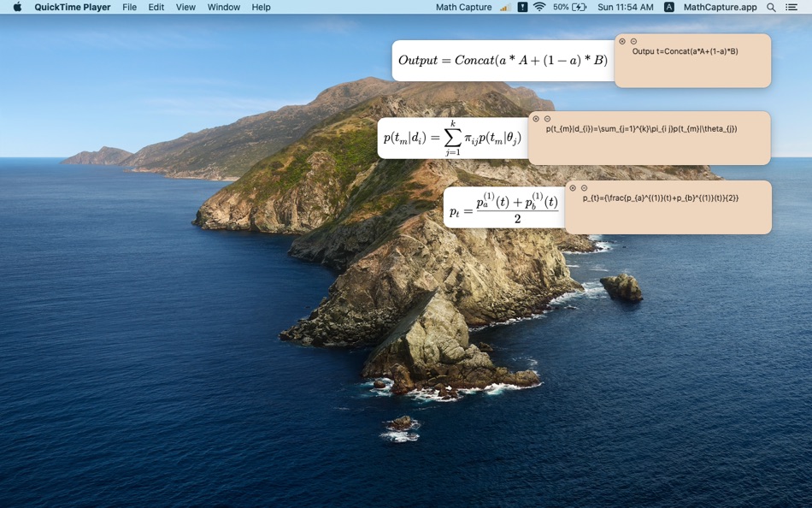The image size is (812, 508).
Task: Open the File menu
Action: tap(129, 7)
